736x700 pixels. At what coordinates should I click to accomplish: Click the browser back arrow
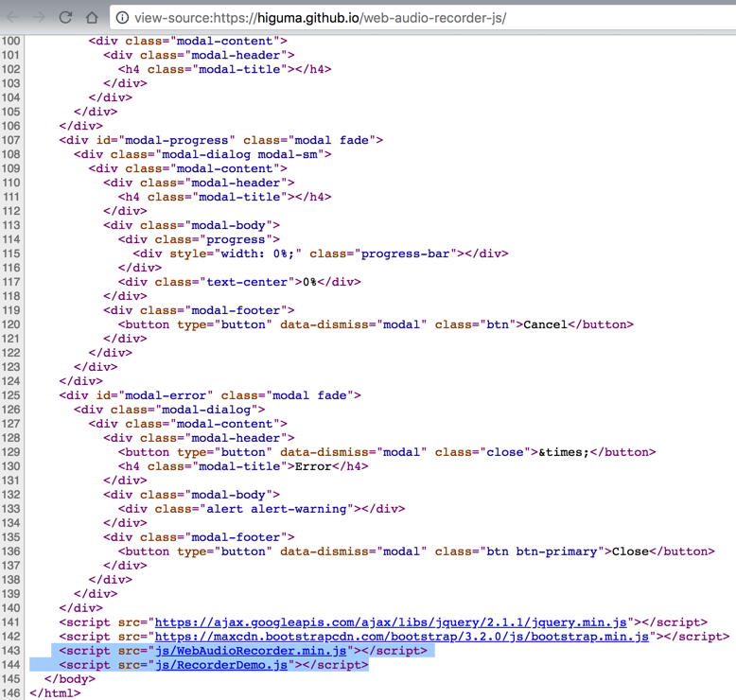pyautogui.click(x=12, y=17)
